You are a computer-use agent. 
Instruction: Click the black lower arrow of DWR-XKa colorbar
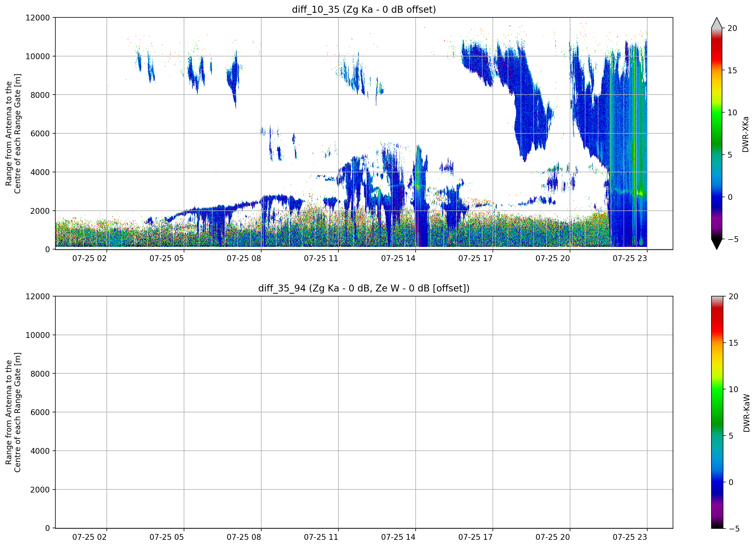[x=717, y=244]
